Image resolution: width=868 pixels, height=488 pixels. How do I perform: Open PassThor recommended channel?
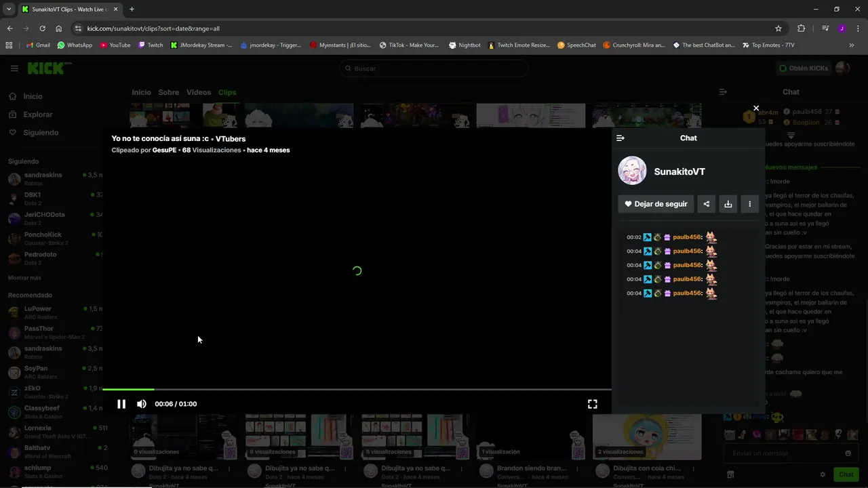click(x=54, y=332)
